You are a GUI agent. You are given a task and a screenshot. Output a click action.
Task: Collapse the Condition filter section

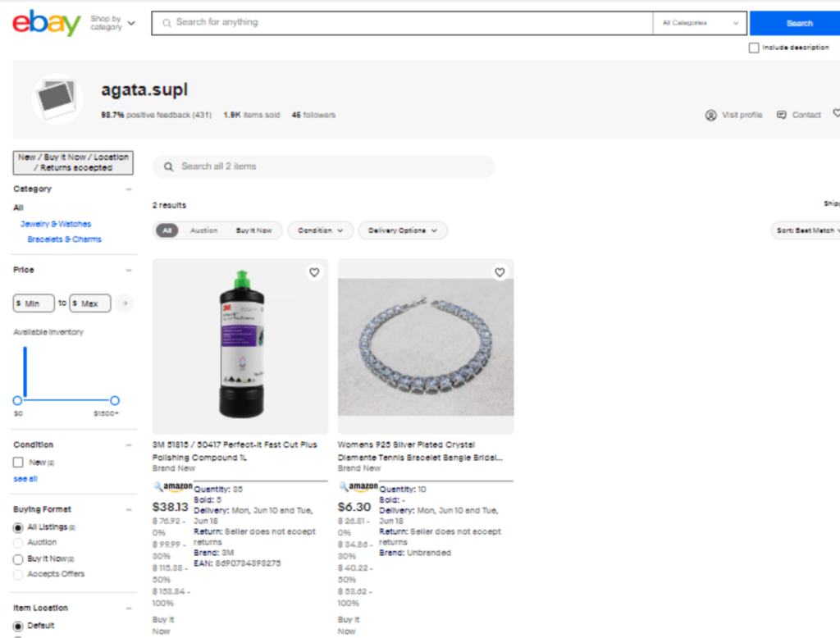(129, 445)
